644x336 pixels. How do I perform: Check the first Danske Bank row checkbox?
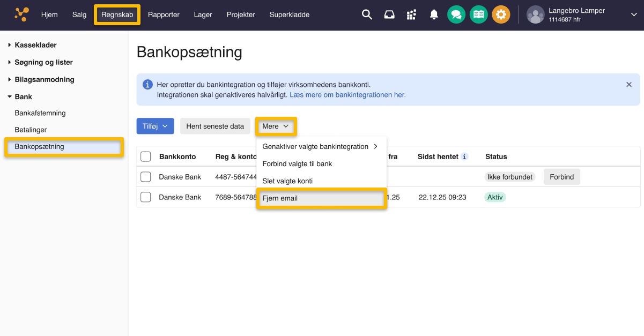click(x=146, y=177)
